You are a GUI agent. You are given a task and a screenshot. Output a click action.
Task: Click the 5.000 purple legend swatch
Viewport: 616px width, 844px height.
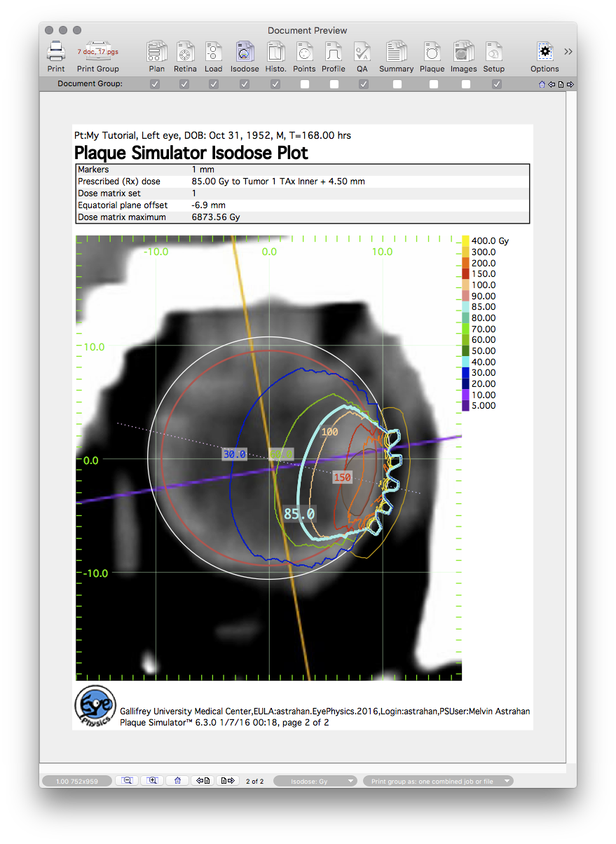466,405
